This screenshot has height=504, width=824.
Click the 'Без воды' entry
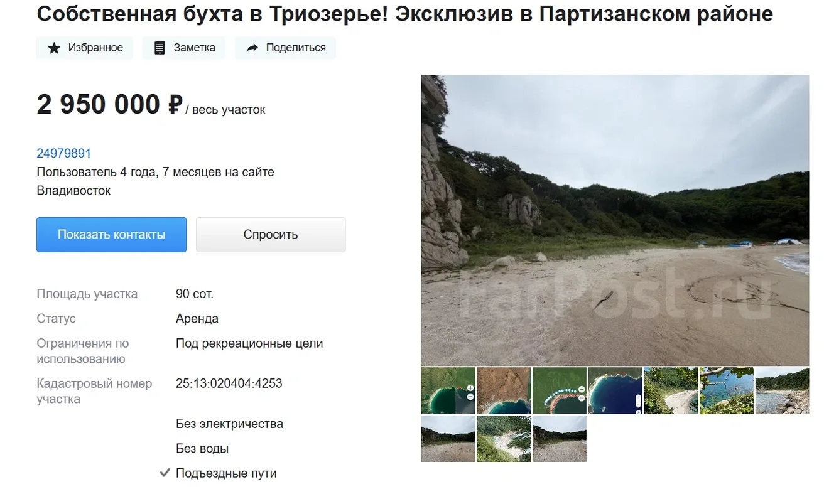click(202, 449)
